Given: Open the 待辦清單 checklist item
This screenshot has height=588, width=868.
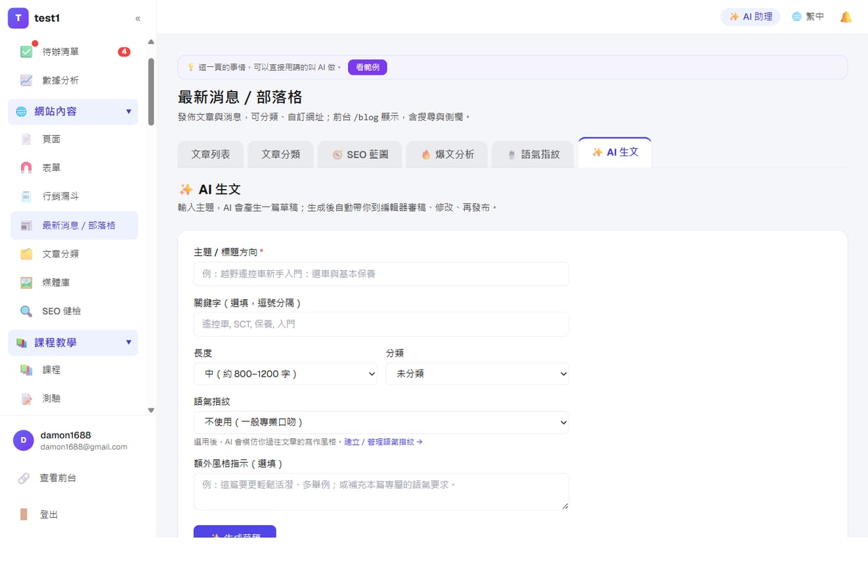Looking at the screenshot, I should 74,51.
